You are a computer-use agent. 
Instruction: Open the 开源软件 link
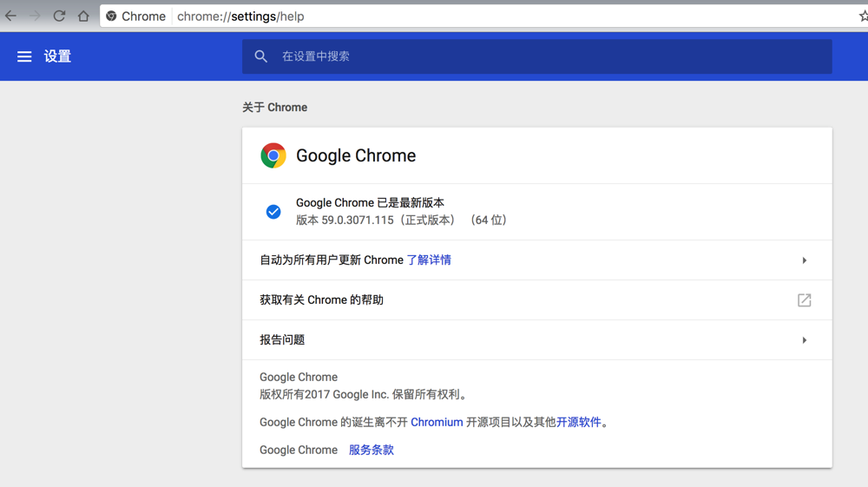[x=578, y=422]
